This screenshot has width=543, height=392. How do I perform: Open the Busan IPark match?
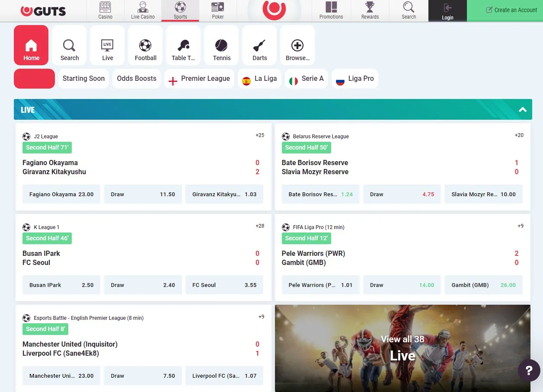pos(41,253)
